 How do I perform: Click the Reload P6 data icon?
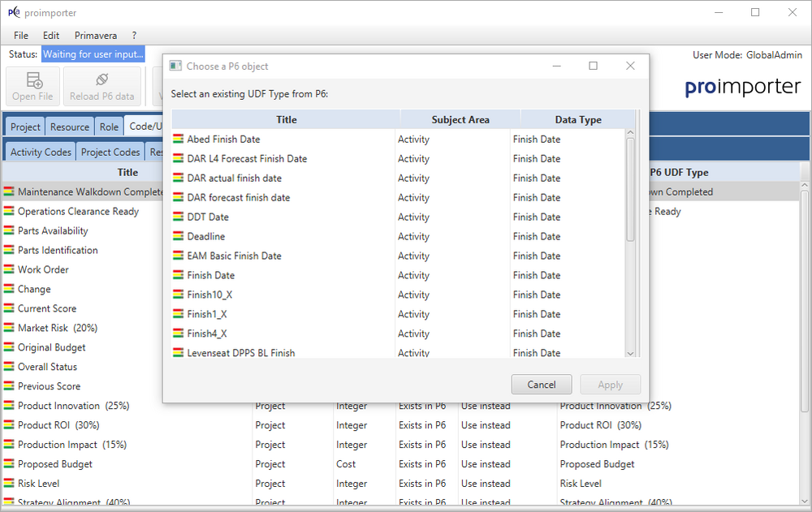click(x=102, y=80)
